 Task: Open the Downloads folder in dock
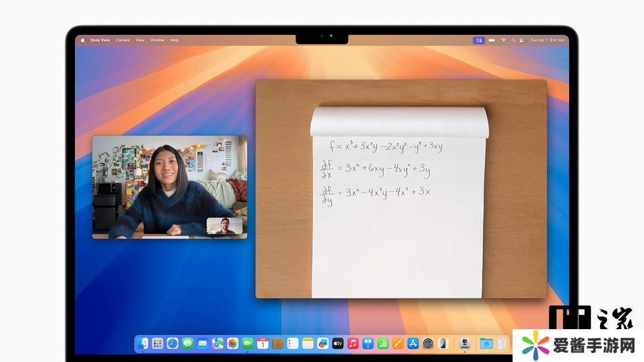pos(486,343)
